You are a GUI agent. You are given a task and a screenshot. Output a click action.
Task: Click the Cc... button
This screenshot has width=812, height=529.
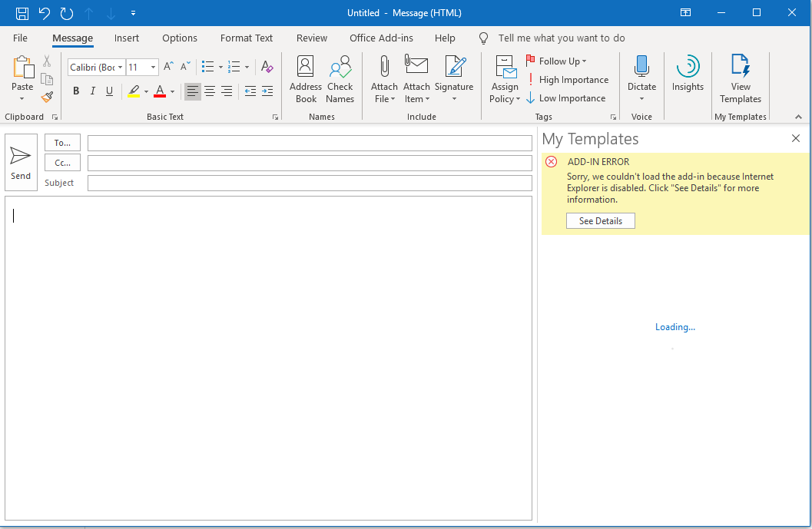pos(63,163)
